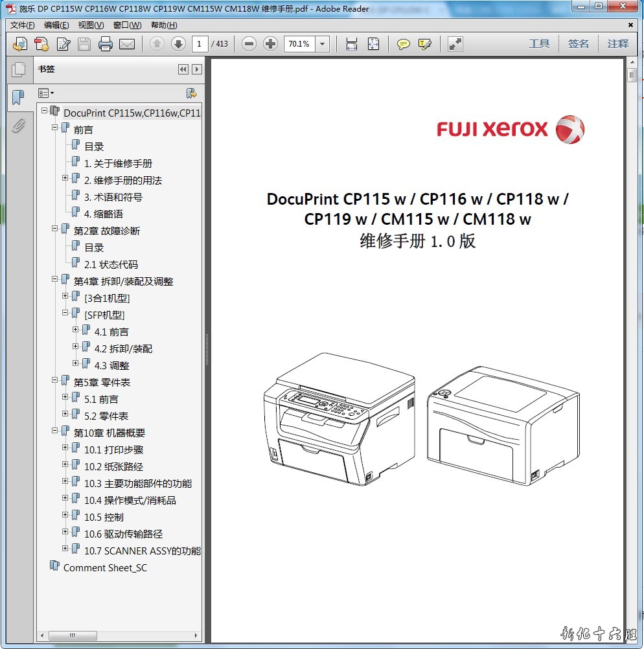Open the zoom percentage dropdown

click(323, 44)
